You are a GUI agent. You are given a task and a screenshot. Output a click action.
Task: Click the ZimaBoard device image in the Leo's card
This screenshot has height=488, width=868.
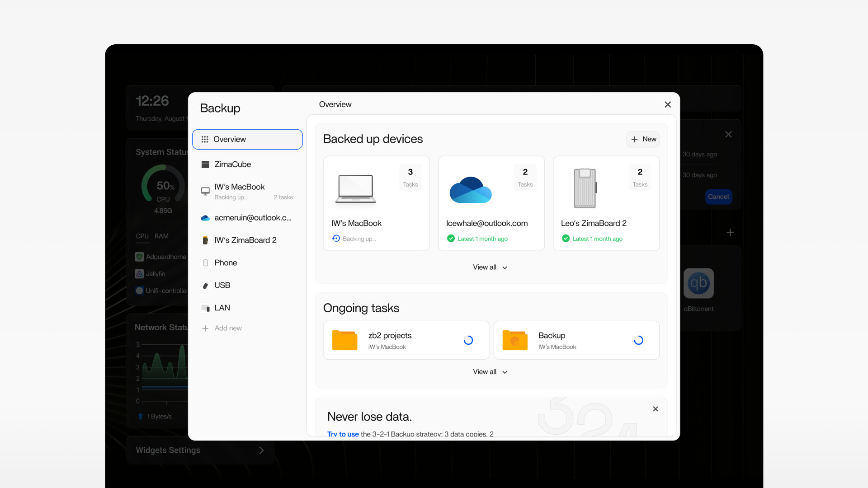click(x=585, y=188)
